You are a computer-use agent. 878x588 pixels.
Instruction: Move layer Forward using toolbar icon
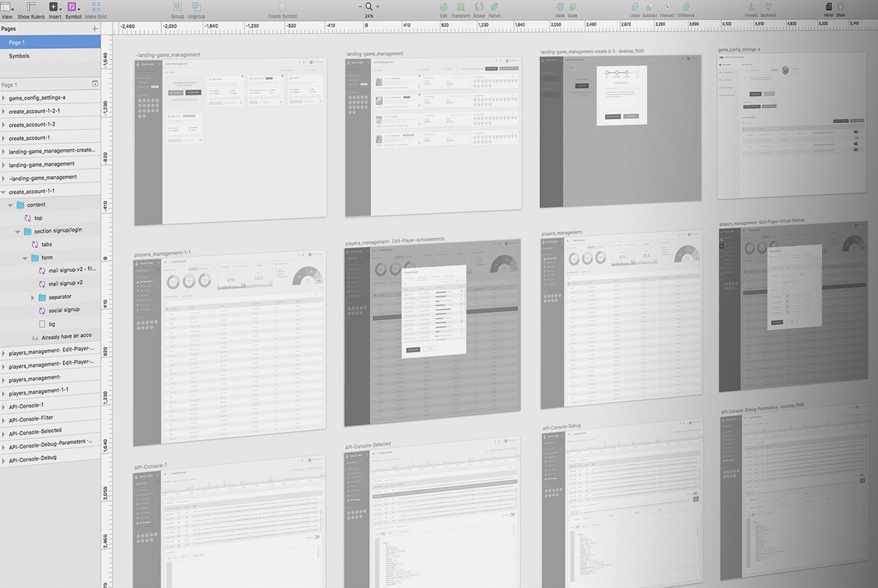coord(751,6)
